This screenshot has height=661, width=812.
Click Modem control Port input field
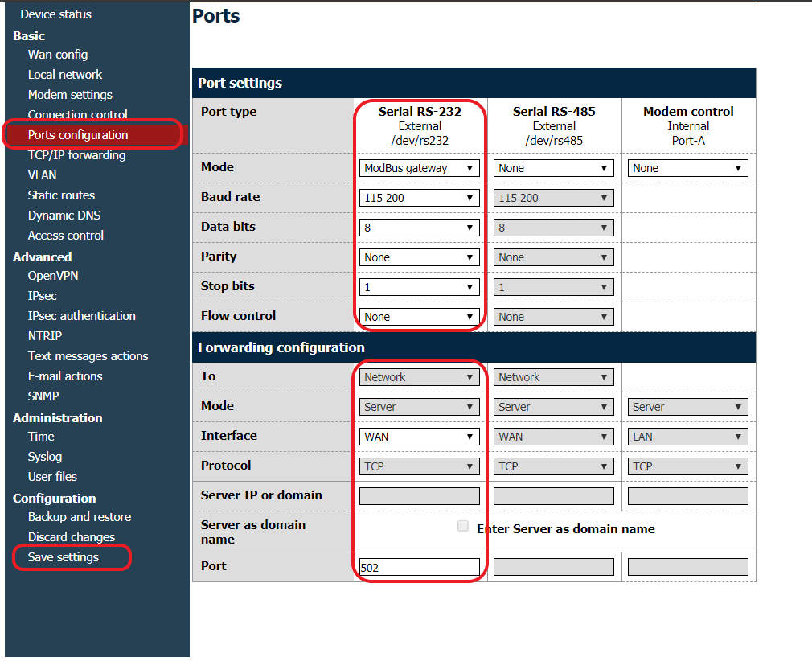click(687, 567)
